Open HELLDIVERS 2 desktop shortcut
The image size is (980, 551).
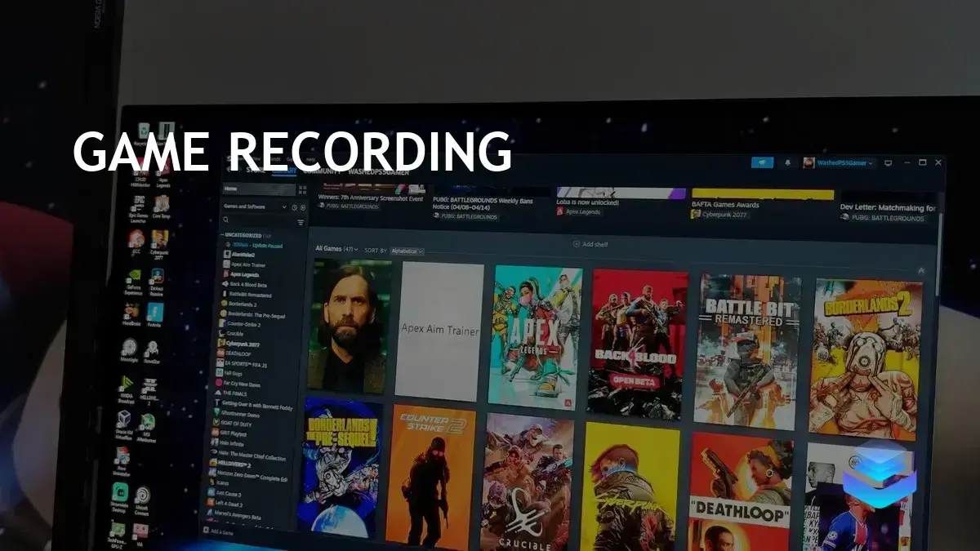(149, 389)
